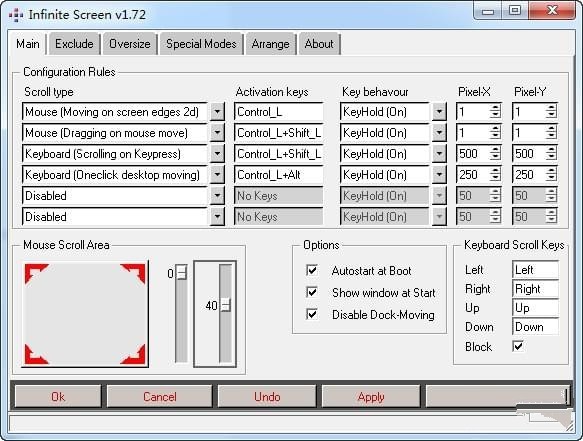Click the Left key field in Keyboard Scroll Keys
Screen dimensions: 583x441
535,270
